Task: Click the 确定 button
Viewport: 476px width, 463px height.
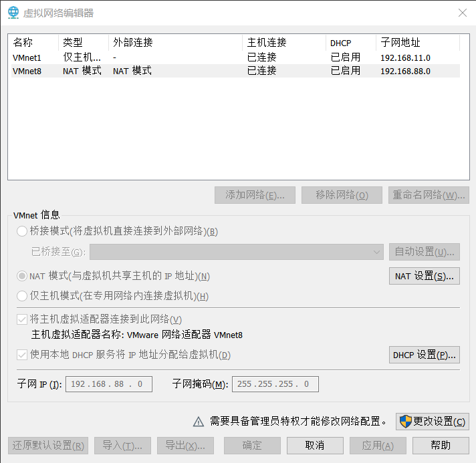Action: 252,446
